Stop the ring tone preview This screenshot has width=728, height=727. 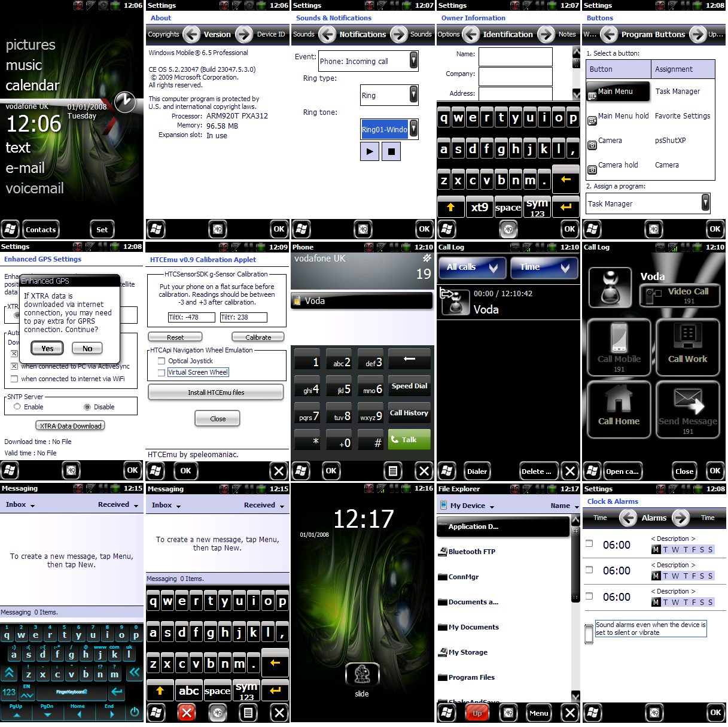[x=391, y=151]
